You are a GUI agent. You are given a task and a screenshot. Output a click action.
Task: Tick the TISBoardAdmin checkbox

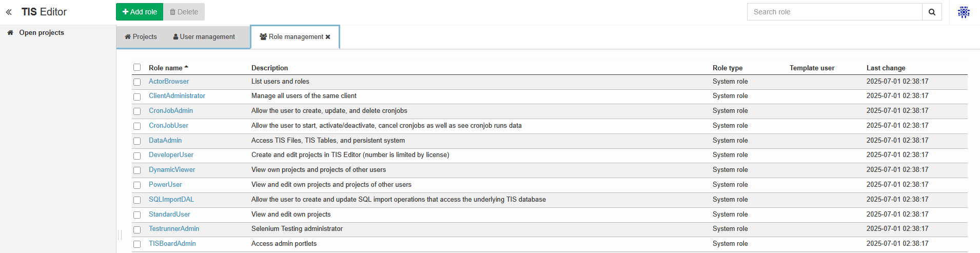pyautogui.click(x=137, y=244)
